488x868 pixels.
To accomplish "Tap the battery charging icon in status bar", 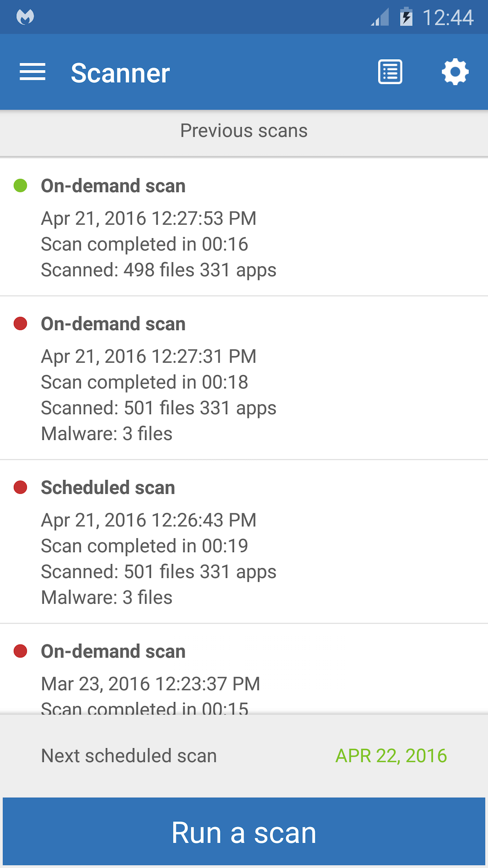I will tap(406, 17).
